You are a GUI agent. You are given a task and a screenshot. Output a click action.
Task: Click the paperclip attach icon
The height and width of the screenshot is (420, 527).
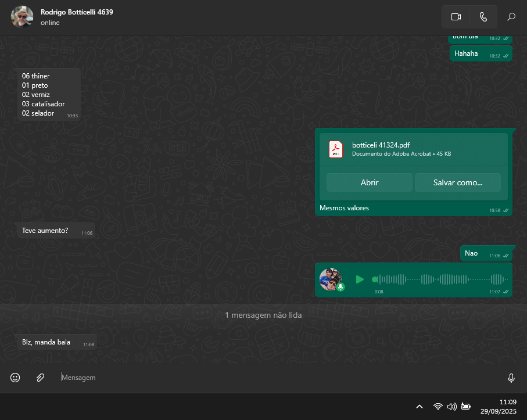tap(40, 378)
